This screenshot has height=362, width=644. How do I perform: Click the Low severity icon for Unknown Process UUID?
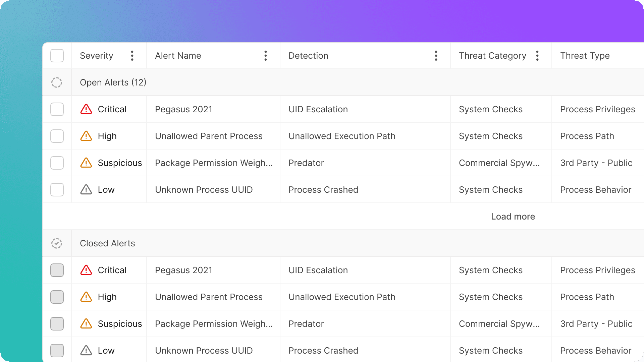pyautogui.click(x=86, y=189)
